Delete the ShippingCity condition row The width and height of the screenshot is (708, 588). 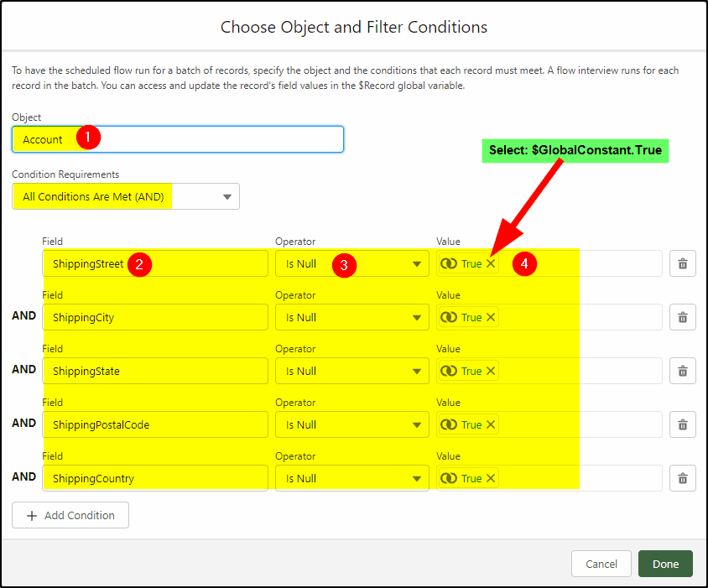[x=682, y=317]
